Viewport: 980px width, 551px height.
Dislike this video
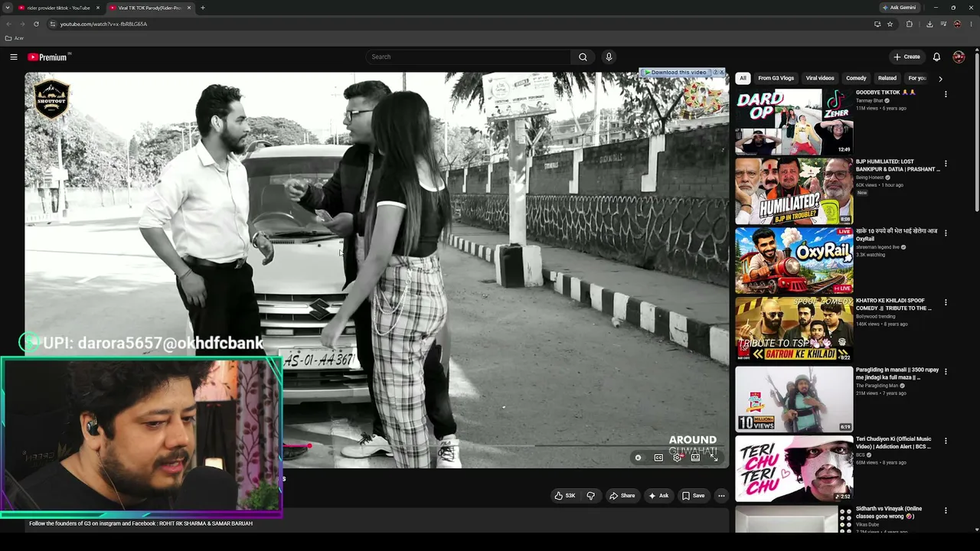[x=590, y=496]
